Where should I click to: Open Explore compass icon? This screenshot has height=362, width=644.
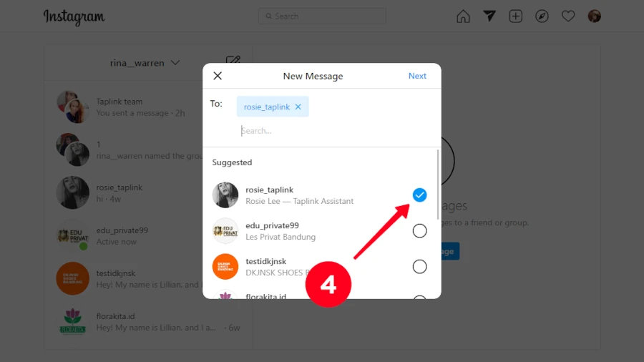pyautogui.click(x=542, y=16)
